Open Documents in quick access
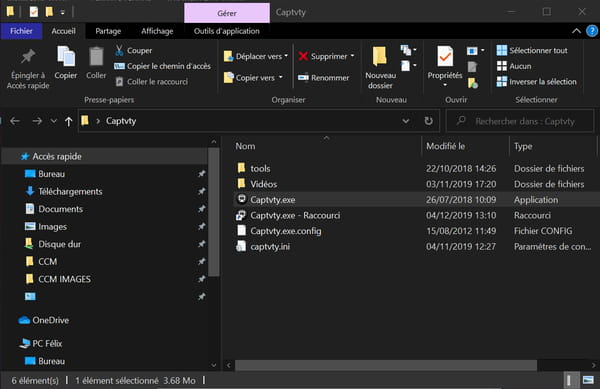 coord(60,209)
